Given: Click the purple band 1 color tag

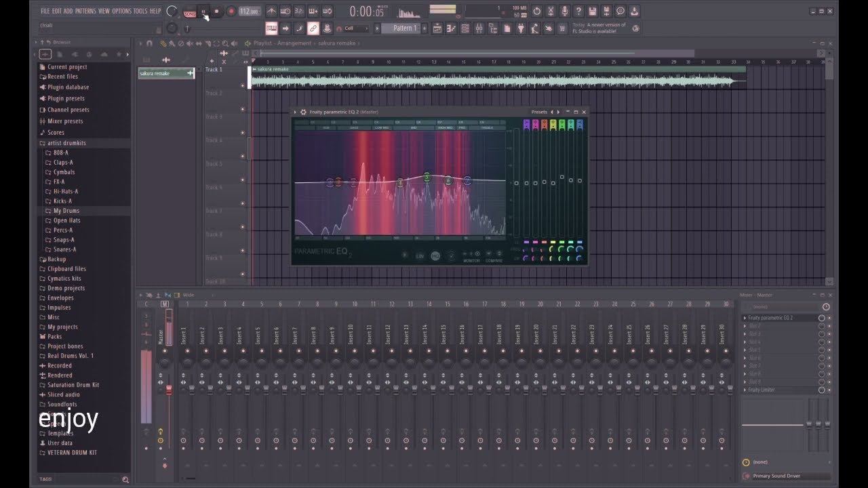Looking at the screenshot, I should pos(526,125).
